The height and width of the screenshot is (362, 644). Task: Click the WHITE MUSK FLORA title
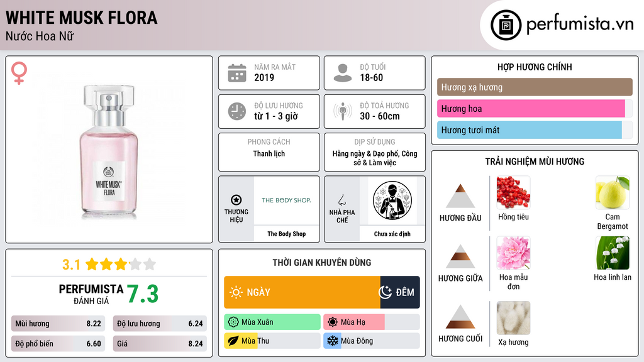tap(81, 18)
